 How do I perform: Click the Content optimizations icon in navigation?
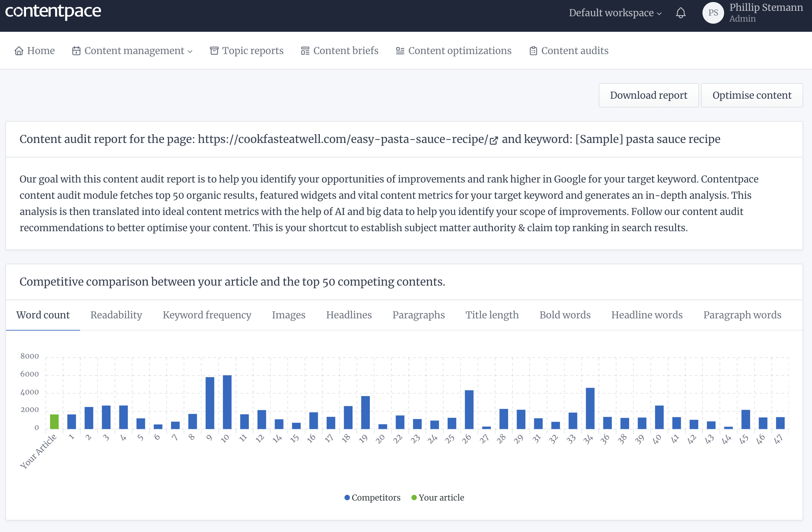[x=400, y=50]
